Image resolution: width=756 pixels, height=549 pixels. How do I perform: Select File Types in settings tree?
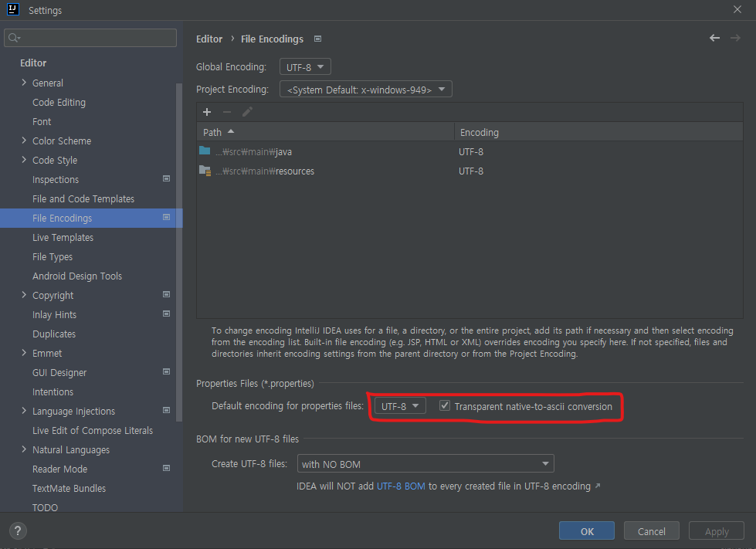53,257
